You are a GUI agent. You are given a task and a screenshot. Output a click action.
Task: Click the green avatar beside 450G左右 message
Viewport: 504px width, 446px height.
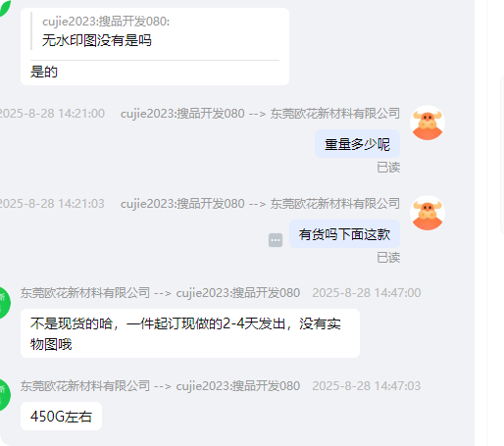pyautogui.click(x=5, y=395)
